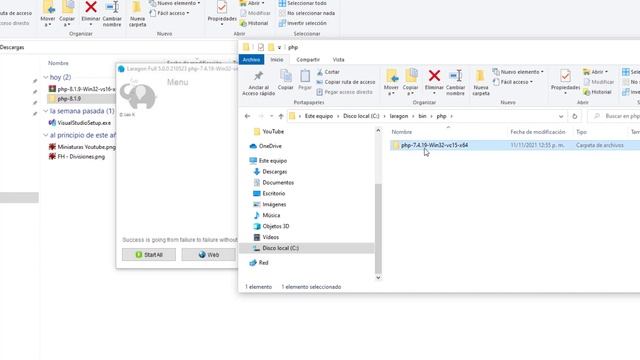The image size is (640, 360).
Task: Toggle the title bar properties checkbox icon
Action: click(x=261, y=47)
